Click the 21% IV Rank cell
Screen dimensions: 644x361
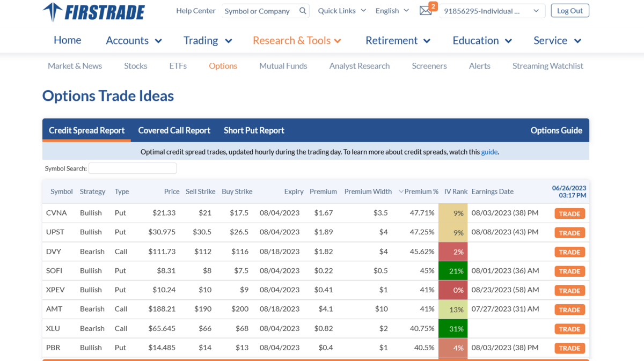[453, 271]
